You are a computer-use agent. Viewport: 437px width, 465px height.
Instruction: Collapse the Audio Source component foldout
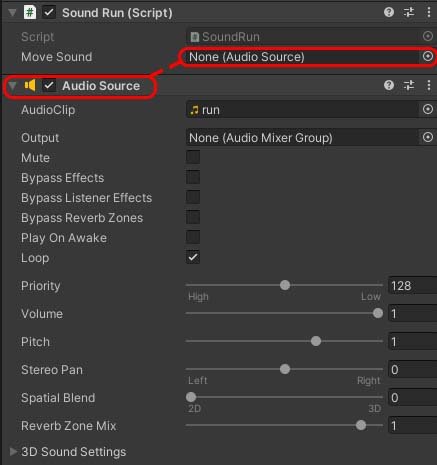tap(12, 86)
